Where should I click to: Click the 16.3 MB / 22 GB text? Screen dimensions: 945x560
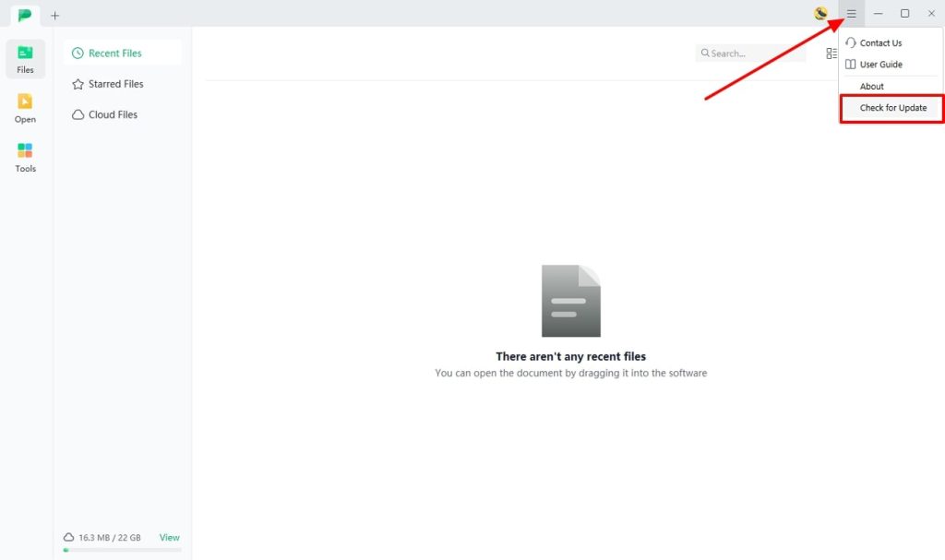point(110,538)
